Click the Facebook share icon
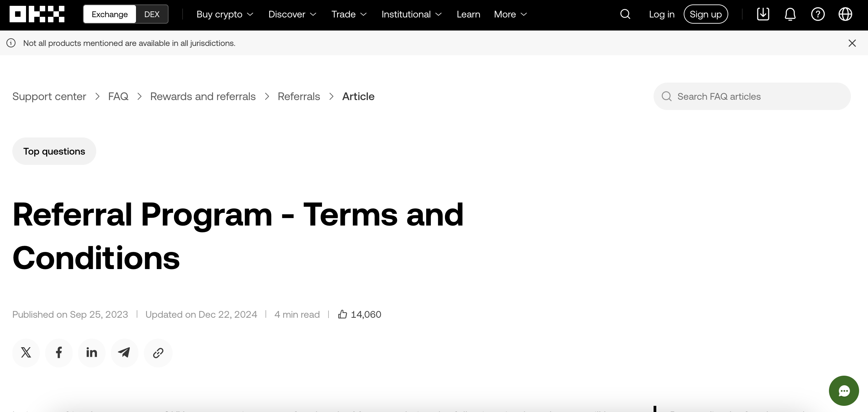Image resolution: width=868 pixels, height=412 pixels. point(59,353)
